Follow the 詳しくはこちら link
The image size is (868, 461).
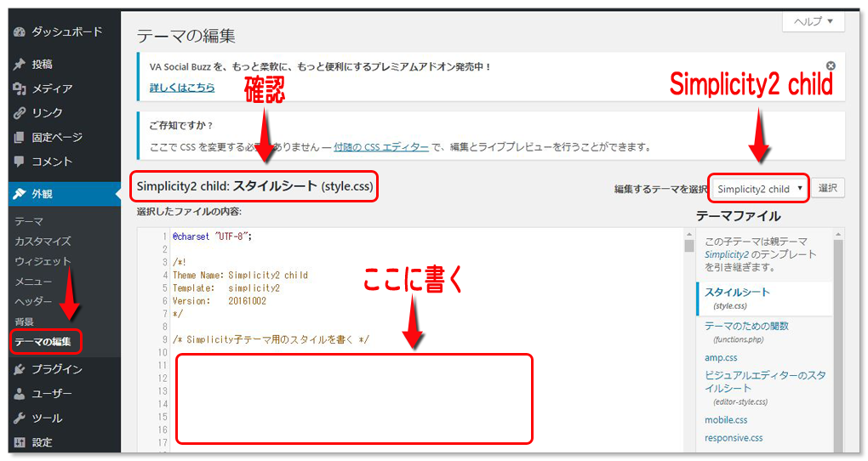tap(182, 88)
